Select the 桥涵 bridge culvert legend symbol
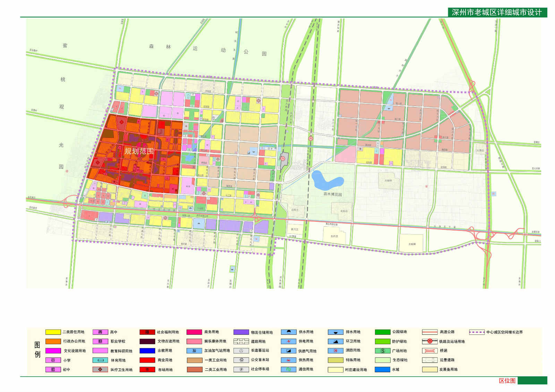Image resolution: width=555 pixels, height=392 pixels. click(430, 351)
